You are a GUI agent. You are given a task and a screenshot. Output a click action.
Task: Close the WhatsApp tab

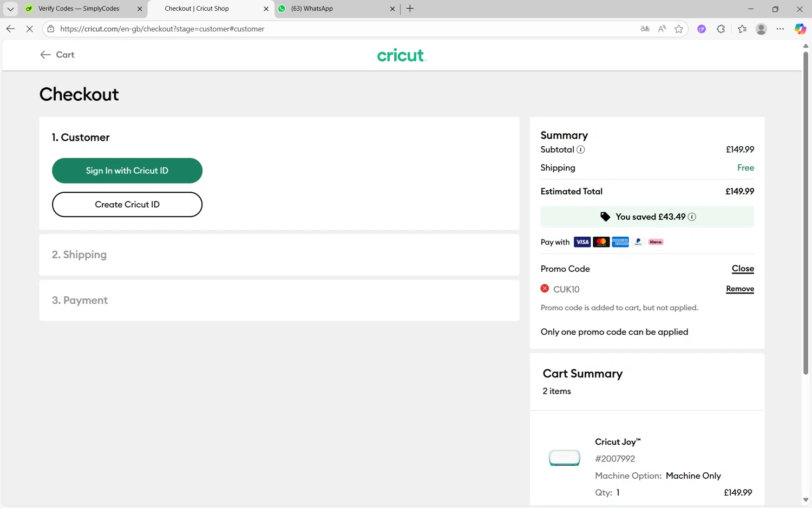[392, 9]
